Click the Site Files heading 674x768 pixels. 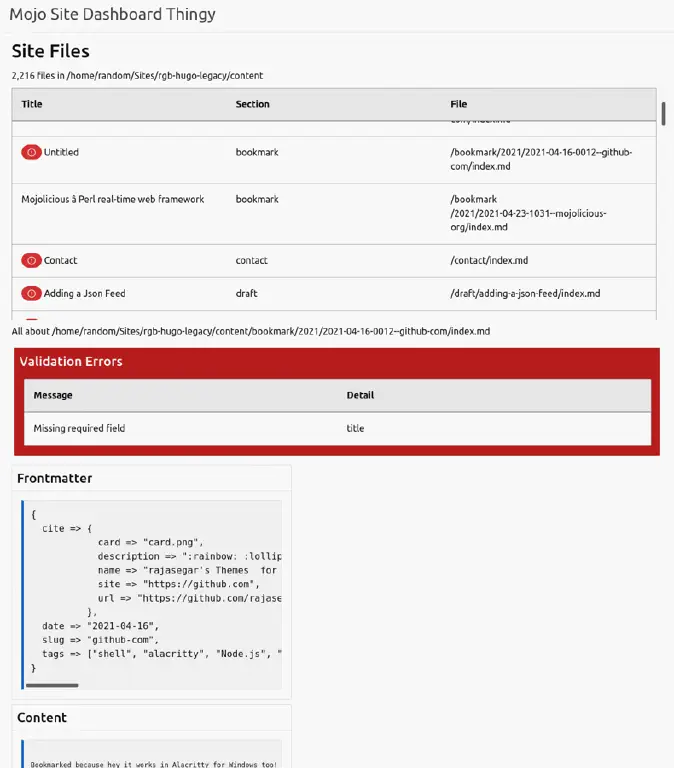click(50, 51)
